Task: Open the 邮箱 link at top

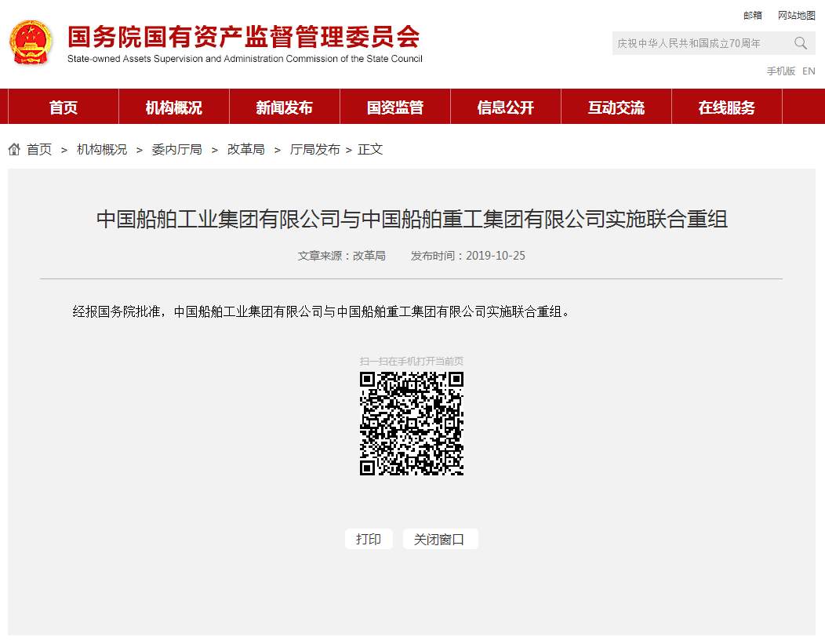Action: pyautogui.click(x=753, y=15)
